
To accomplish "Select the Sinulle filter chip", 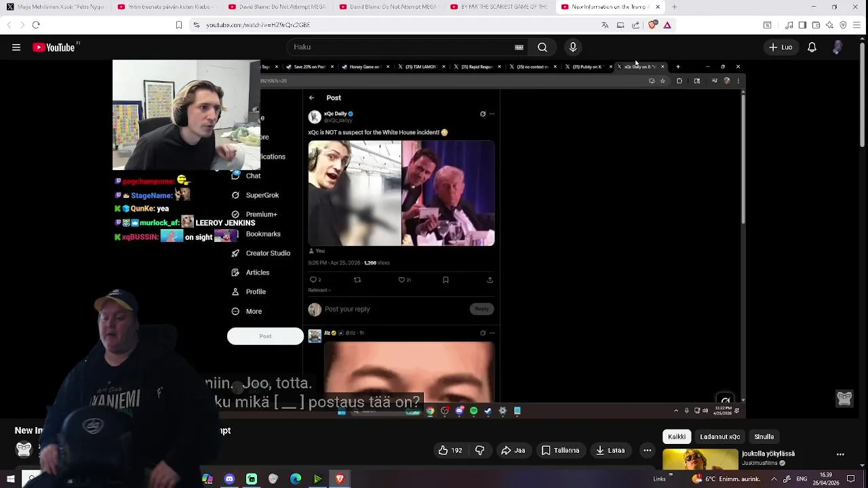I will tap(764, 436).
